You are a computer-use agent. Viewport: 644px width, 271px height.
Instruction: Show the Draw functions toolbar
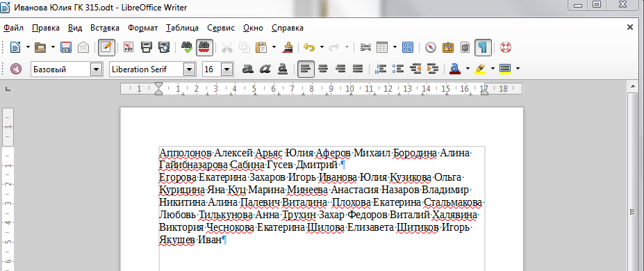(407, 48)
